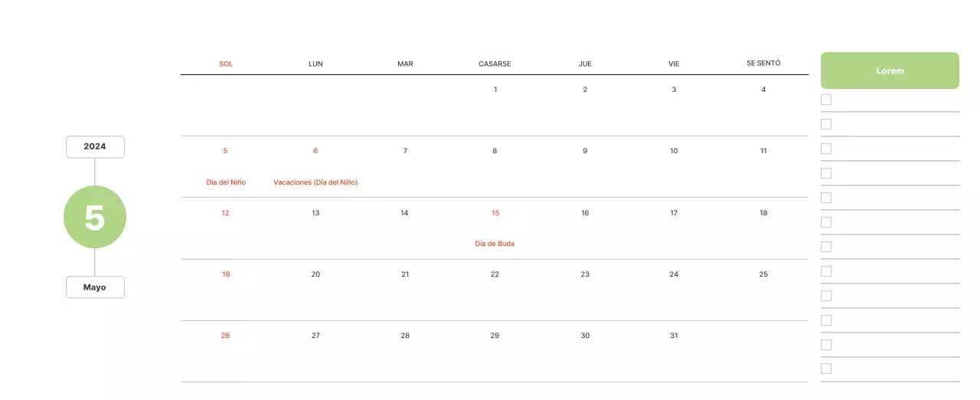Select the SE SENTÓ column header
The height and width of the screenshot is (400, 980).
763,64
